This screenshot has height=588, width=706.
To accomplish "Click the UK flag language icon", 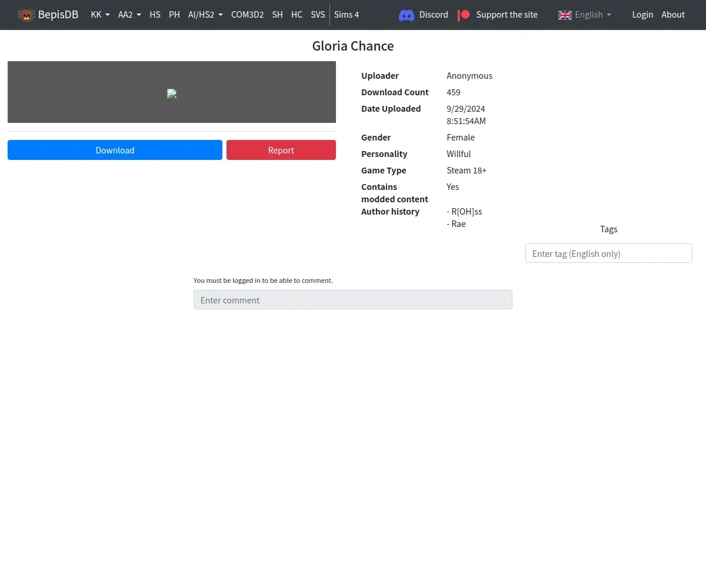I will coord(565,15).
